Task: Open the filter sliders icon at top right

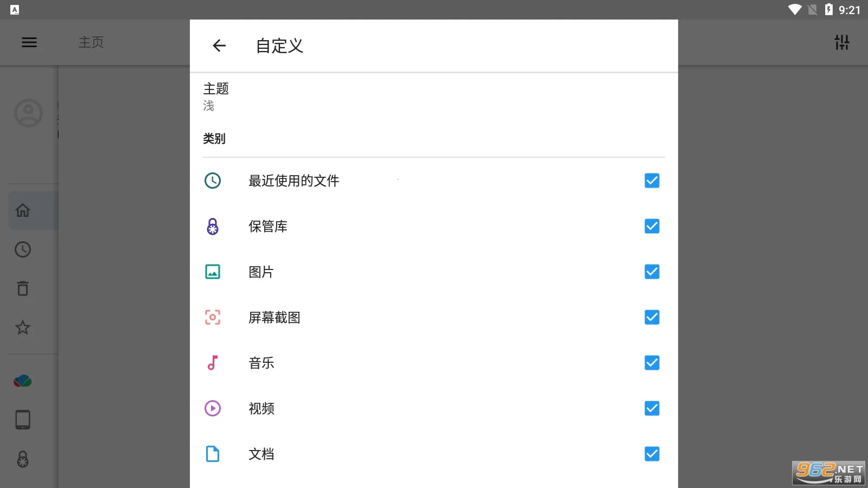Action: pyautogui.click(x=841, y=42)
